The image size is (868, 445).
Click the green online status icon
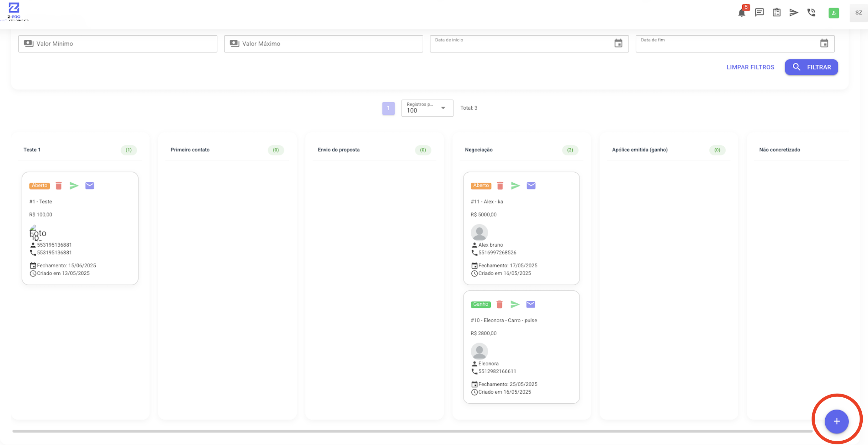834,13
